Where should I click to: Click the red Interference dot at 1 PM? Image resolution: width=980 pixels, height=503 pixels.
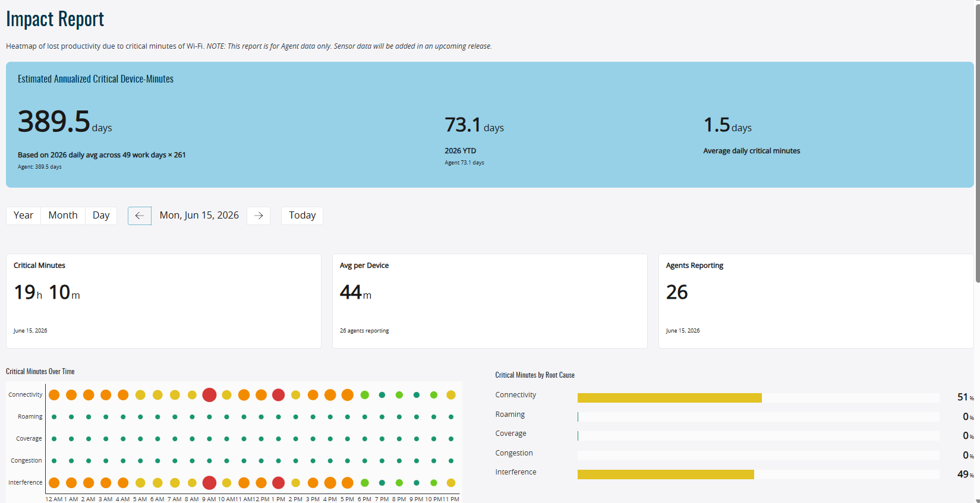(278, 483)
